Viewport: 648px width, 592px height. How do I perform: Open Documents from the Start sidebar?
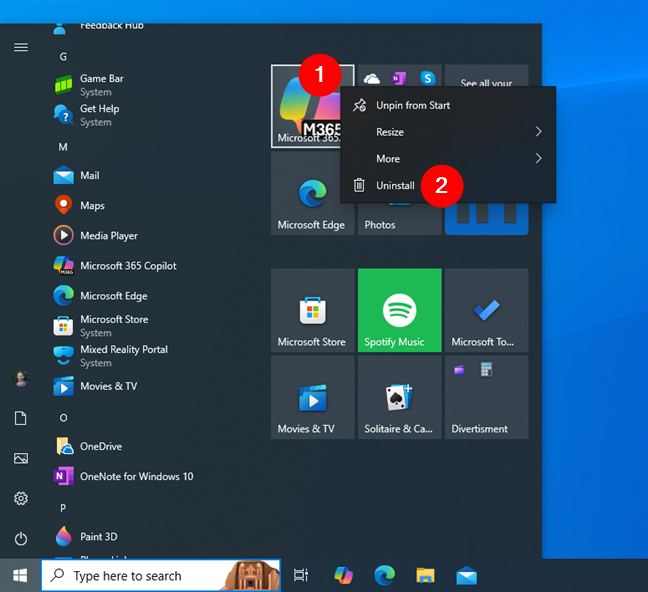21,418
